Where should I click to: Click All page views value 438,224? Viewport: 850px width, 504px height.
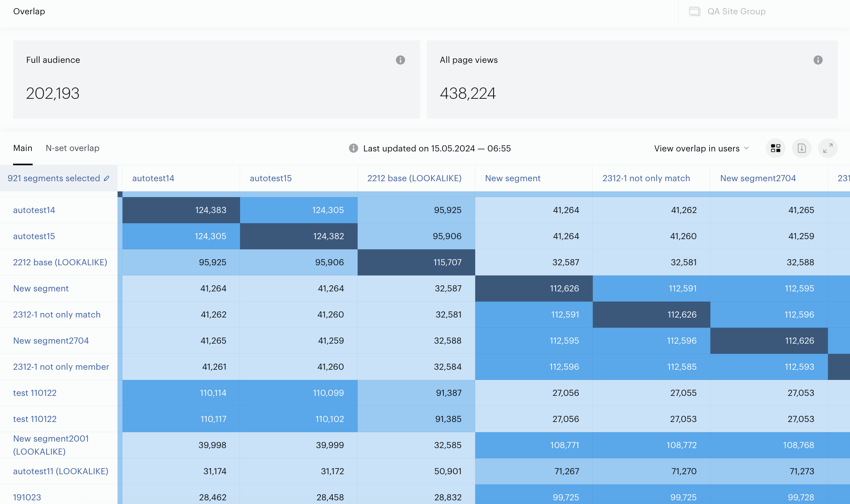[468, 93]
